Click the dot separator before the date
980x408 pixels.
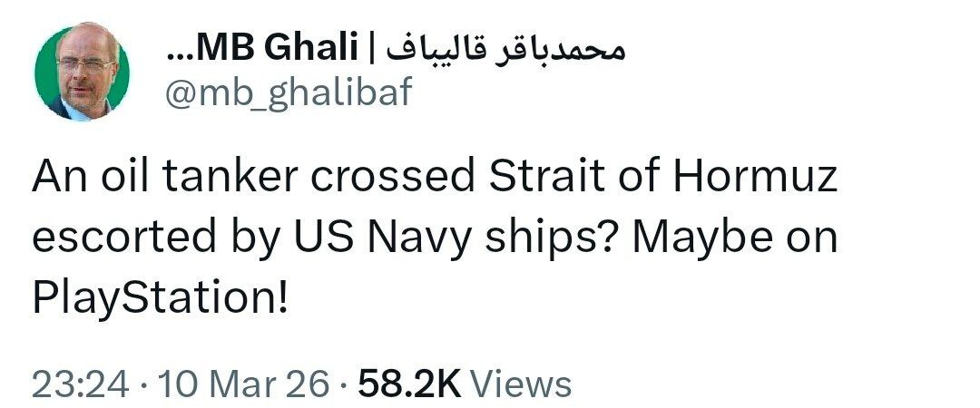click(x=143, y=384)
